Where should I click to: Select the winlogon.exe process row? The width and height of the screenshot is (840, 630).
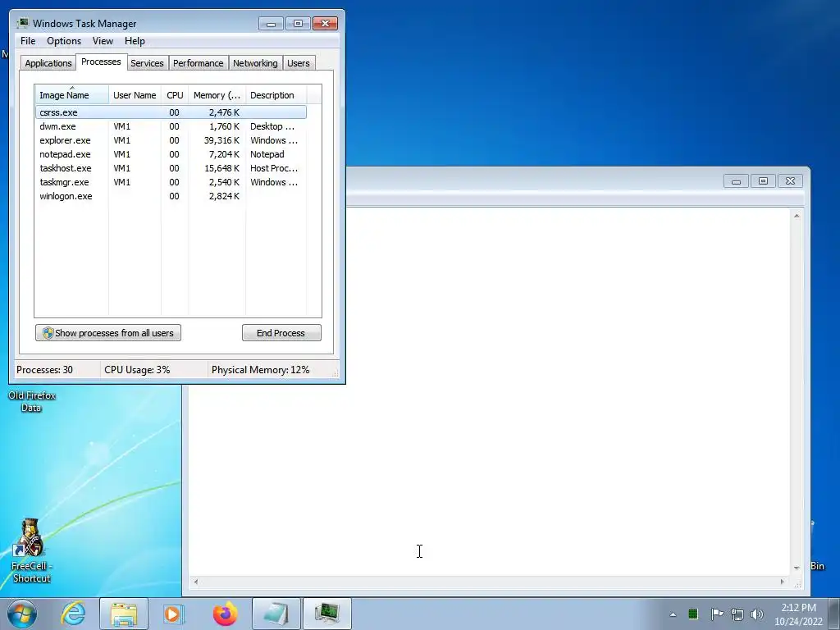(x=171, y=196)
